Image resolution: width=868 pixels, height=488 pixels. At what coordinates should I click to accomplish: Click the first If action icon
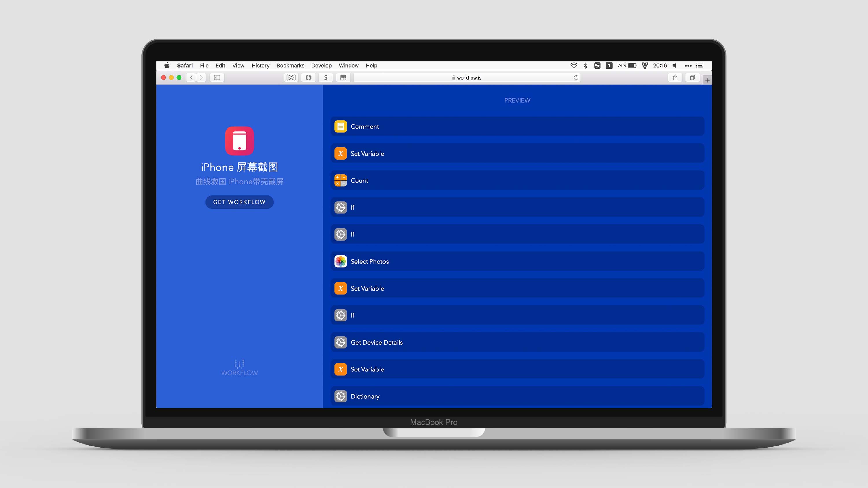[x=341, y=207]
